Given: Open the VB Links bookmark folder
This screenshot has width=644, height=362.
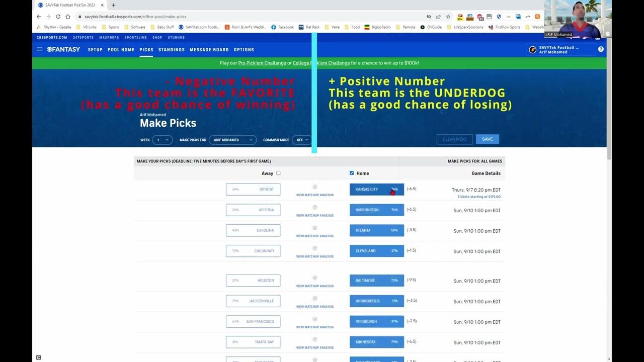Looking at the screenshot, I should tap(86, 27).
